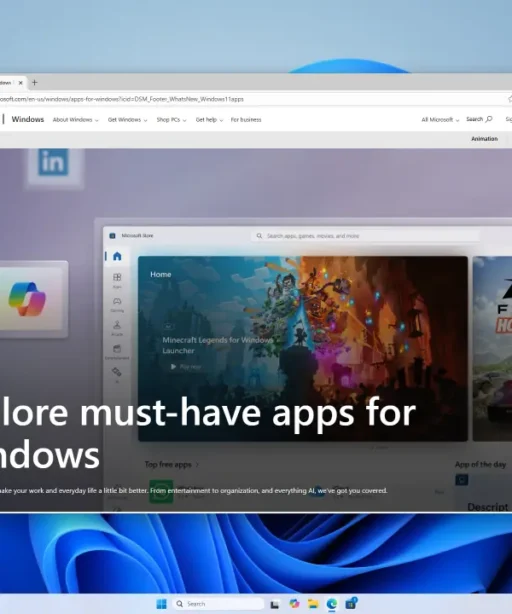Expand the Top free apps section chevron
The width and height of the screenshot is (512, 614).
[197, 464]
